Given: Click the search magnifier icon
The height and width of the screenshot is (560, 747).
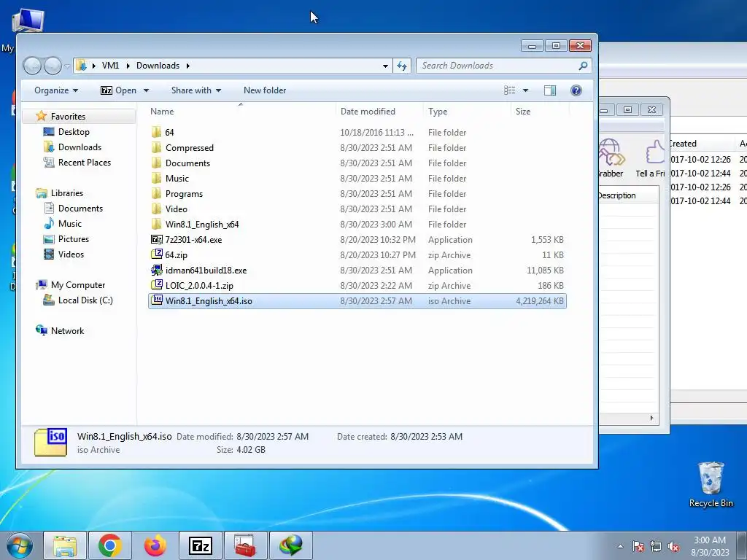Looking at the screenshot, I should [x=583, y=66].
